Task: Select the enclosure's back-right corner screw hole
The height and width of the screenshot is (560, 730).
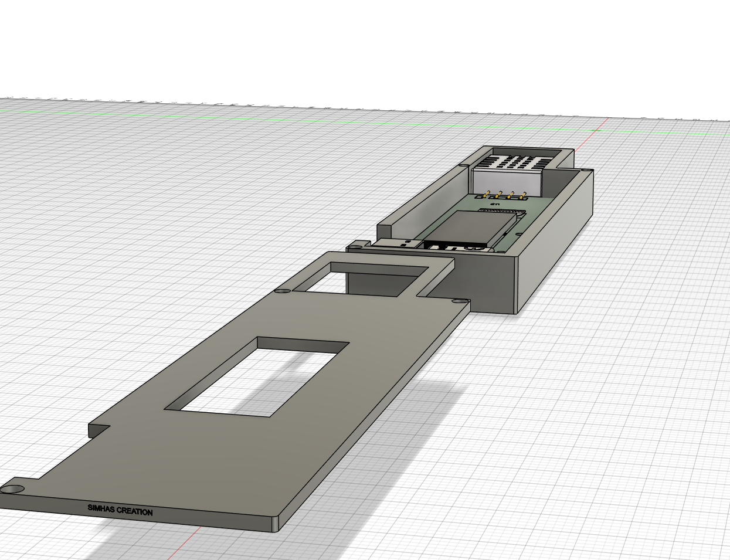Action: click(x=585, y=171)
